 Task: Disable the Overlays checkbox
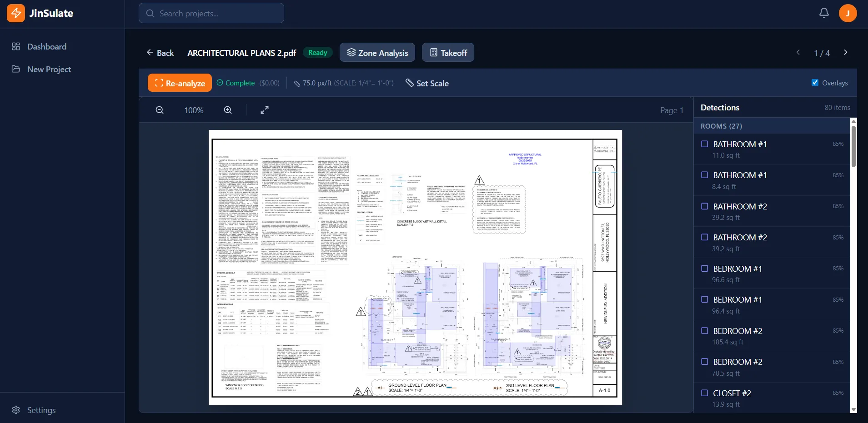(815, 83)
